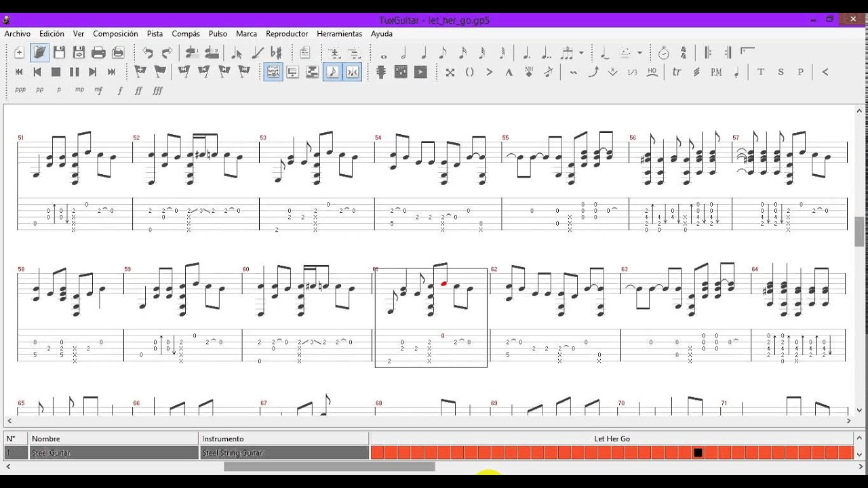868x488 pixels.
Task: Stop playback
Action: tap(56, 72)
